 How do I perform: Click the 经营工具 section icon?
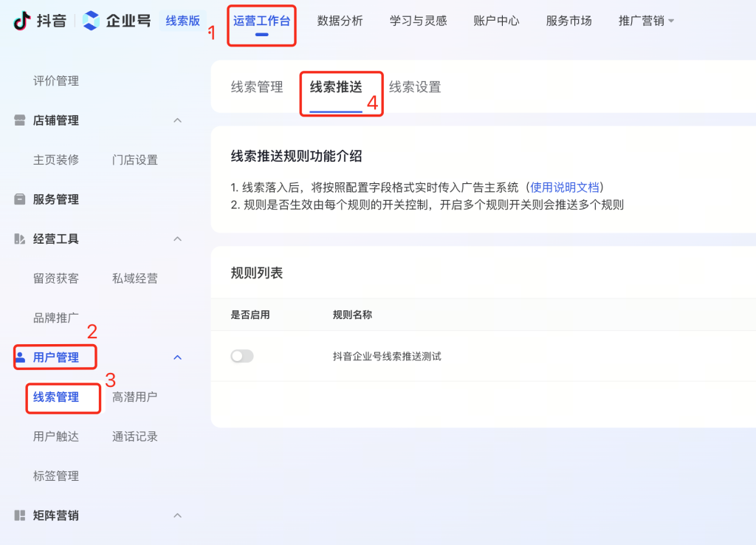point(20,239)
